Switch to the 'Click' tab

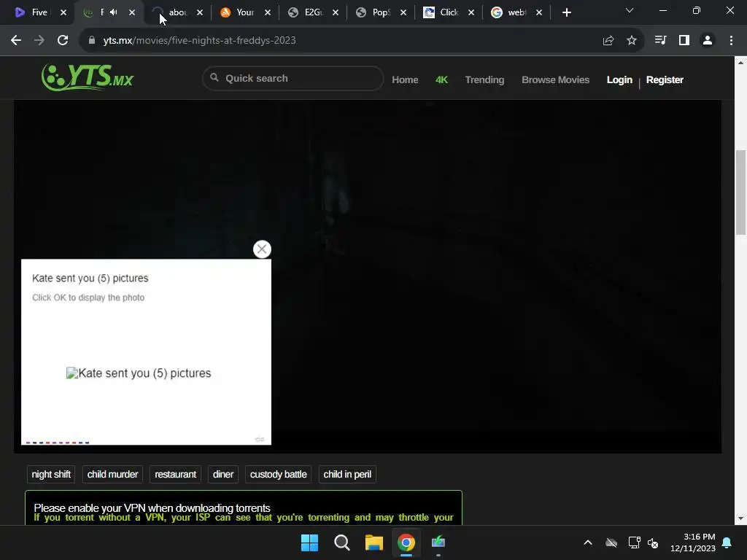(x=448, y=13)
